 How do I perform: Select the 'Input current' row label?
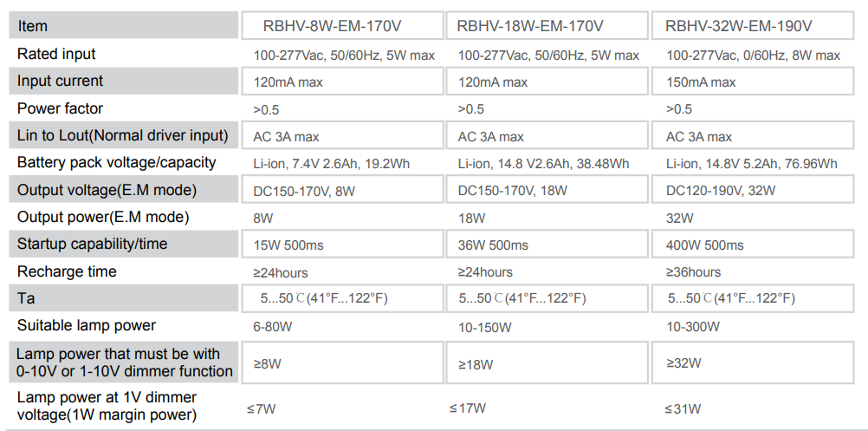point(60,81)
